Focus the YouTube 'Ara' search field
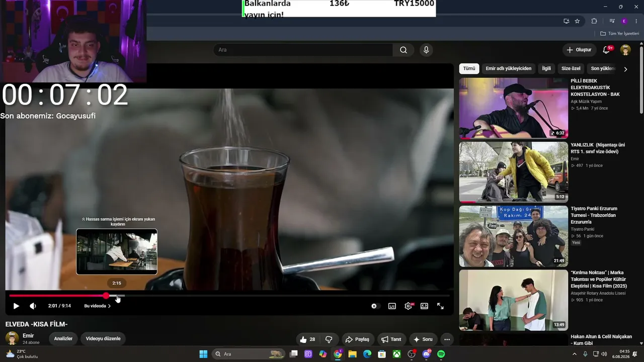The image size is (644, 362). (303, 50)
